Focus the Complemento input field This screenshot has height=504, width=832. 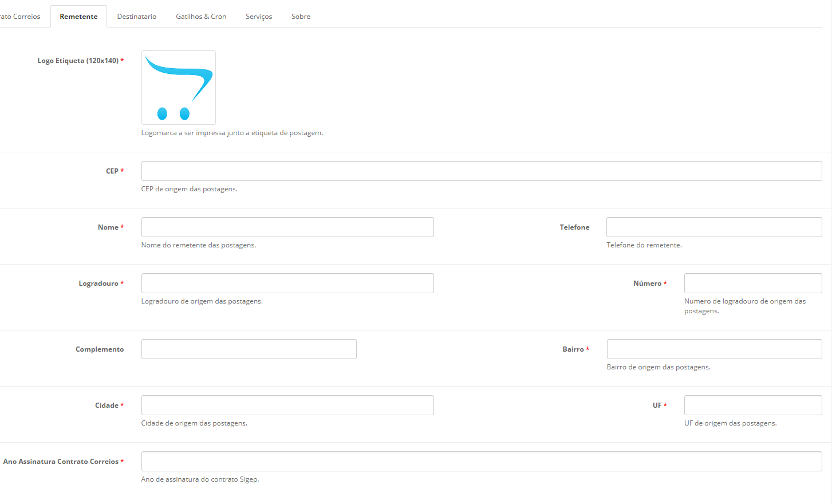pos(249,349)
